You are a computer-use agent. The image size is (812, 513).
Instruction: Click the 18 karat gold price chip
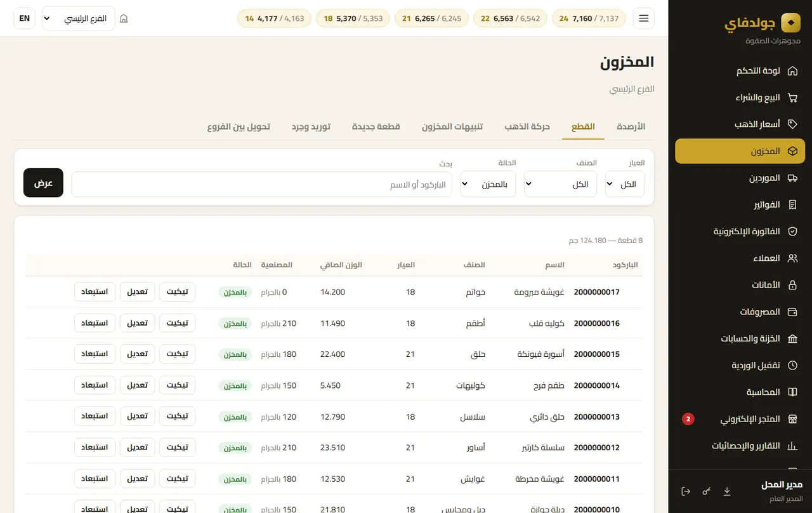pyautogui.click(x=353, y=18)
